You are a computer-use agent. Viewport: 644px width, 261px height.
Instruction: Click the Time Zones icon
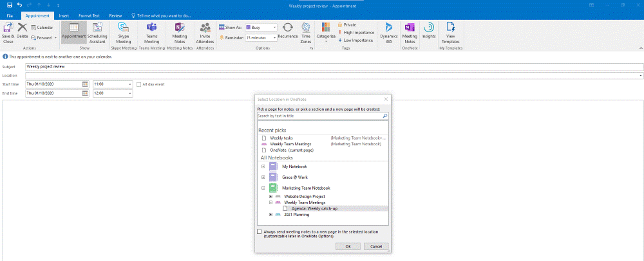pyautogui.click(x=306, y=28)
